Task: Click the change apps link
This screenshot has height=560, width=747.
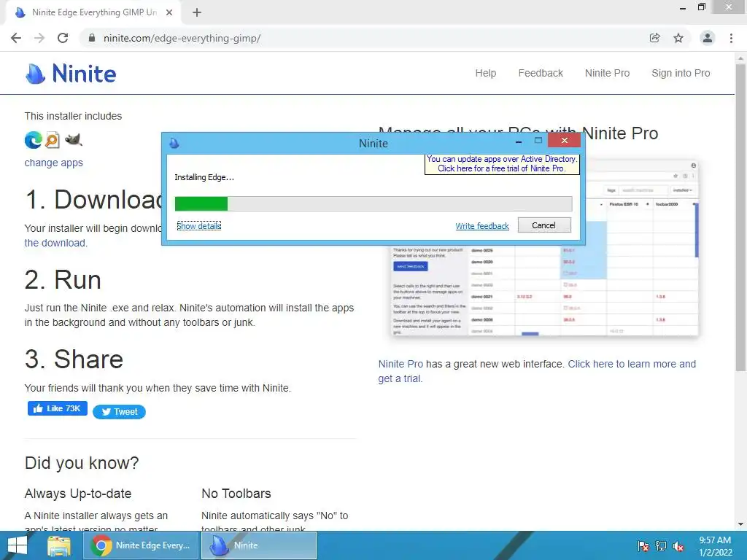Action: point(54,163)
